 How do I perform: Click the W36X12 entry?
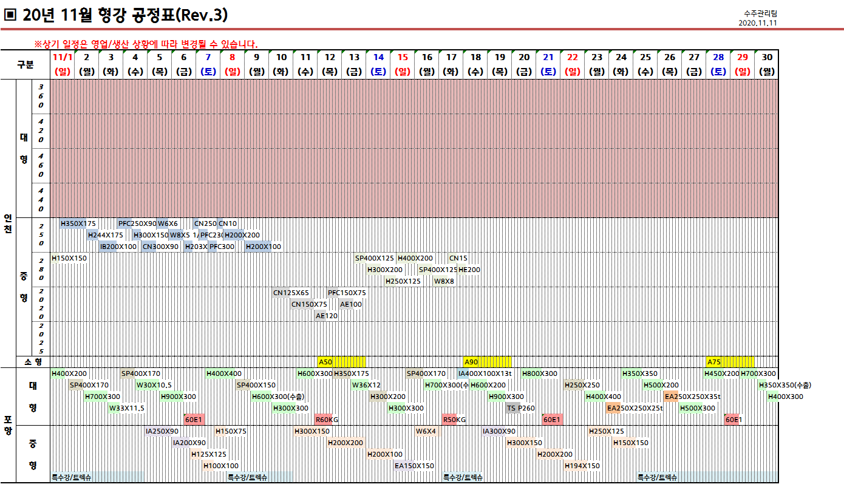pyautogui.click(x=366, y=385)
